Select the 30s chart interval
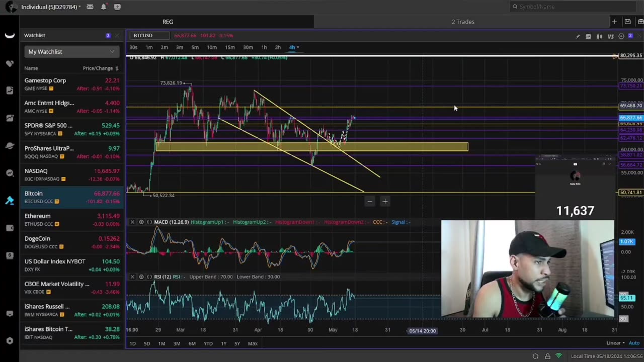The height and width of the screenshot is (362, 644). 133,47
